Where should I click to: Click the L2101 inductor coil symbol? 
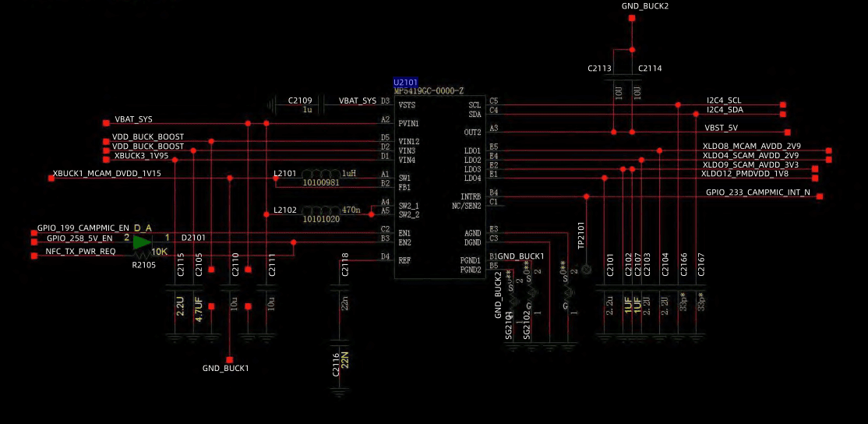tap(321, 175)
